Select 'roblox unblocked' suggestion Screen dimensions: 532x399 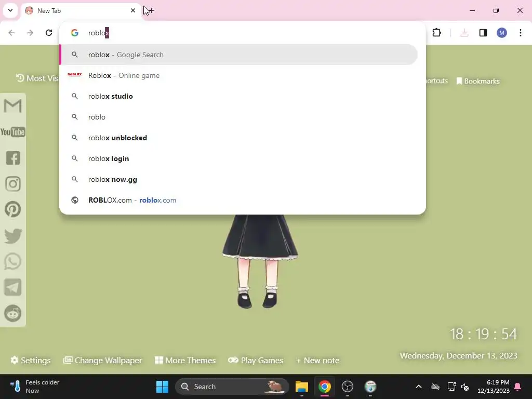(x=238, y=138)
